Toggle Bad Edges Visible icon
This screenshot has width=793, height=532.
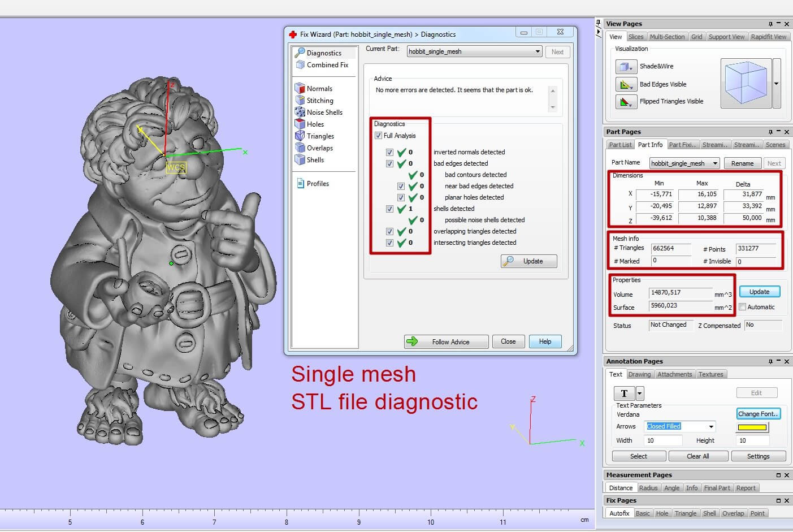(x=626, y=84)
